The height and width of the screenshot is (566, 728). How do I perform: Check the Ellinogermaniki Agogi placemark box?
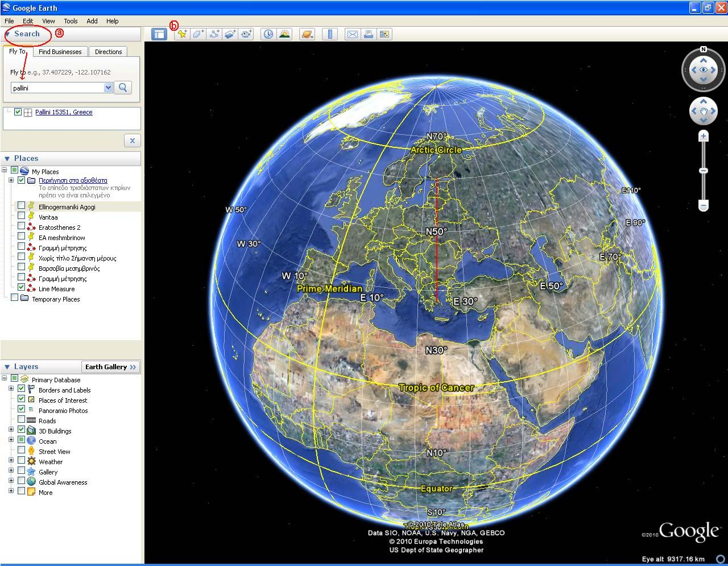coord(21,206)
